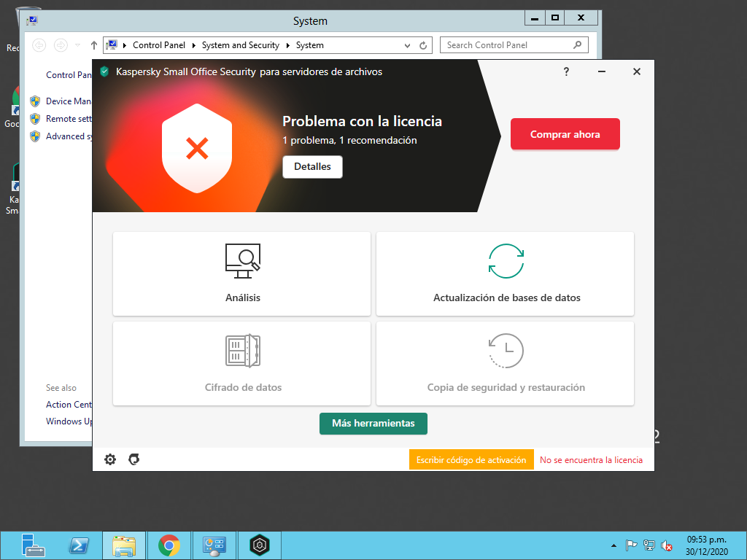This screenshot has height=560, width=747.
Task: Click the System window title icon
Action: [x=32, y=21]
